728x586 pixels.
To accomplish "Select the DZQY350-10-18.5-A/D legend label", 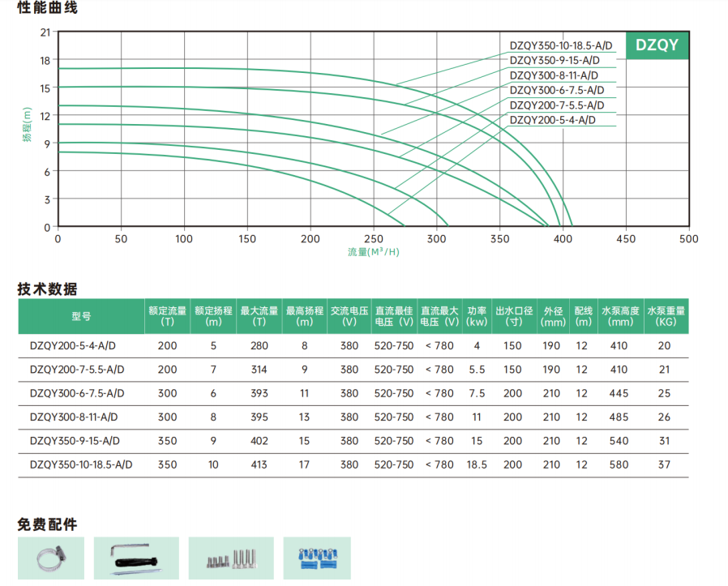I will click(x=561, y=45).
